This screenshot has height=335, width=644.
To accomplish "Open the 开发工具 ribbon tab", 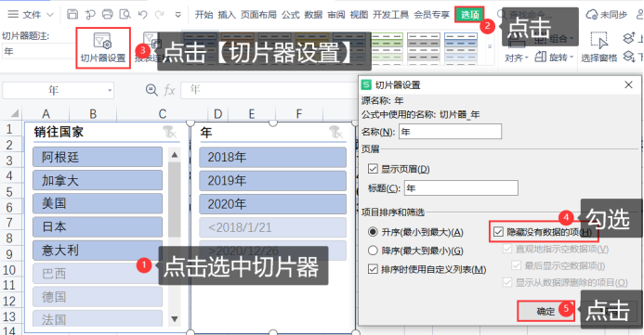I will click(390, 15).
